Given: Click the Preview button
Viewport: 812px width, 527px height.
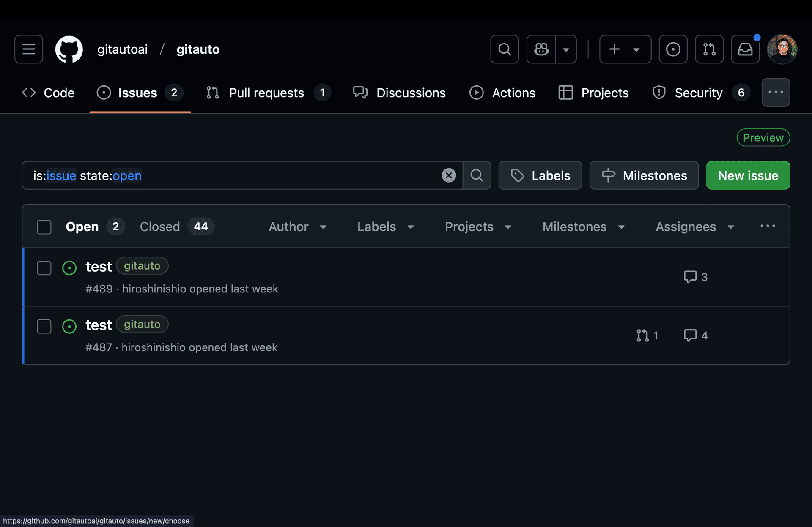Looking at the screenshot, I should tap(763, 137).
